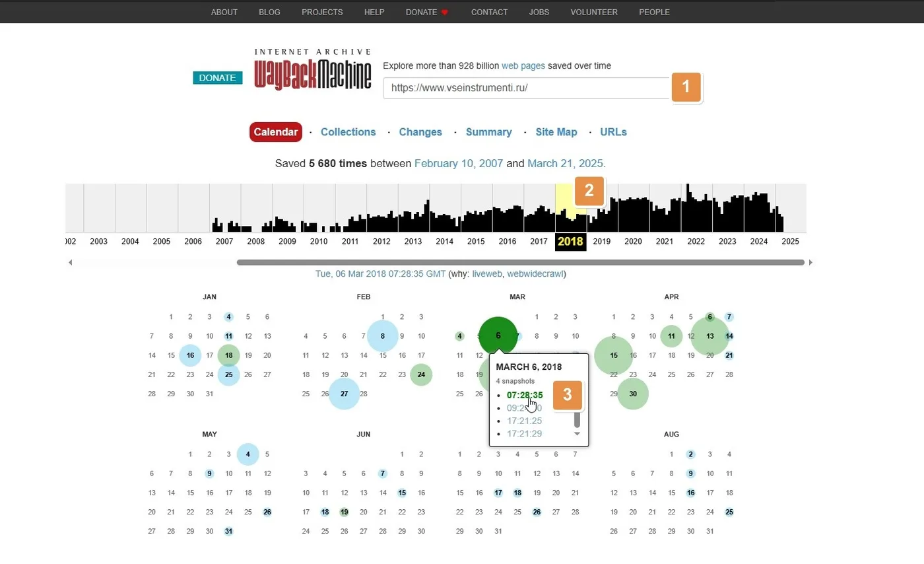This screenshot has width=924, height=564.
Task: Select the January 25 capture day
Action: coord(229,375)
